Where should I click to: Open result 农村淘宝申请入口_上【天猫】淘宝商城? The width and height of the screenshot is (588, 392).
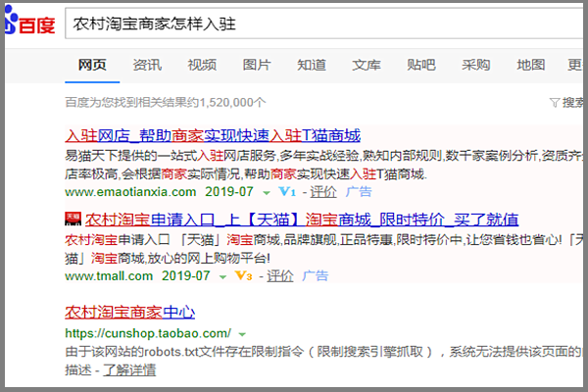(302, 220)
